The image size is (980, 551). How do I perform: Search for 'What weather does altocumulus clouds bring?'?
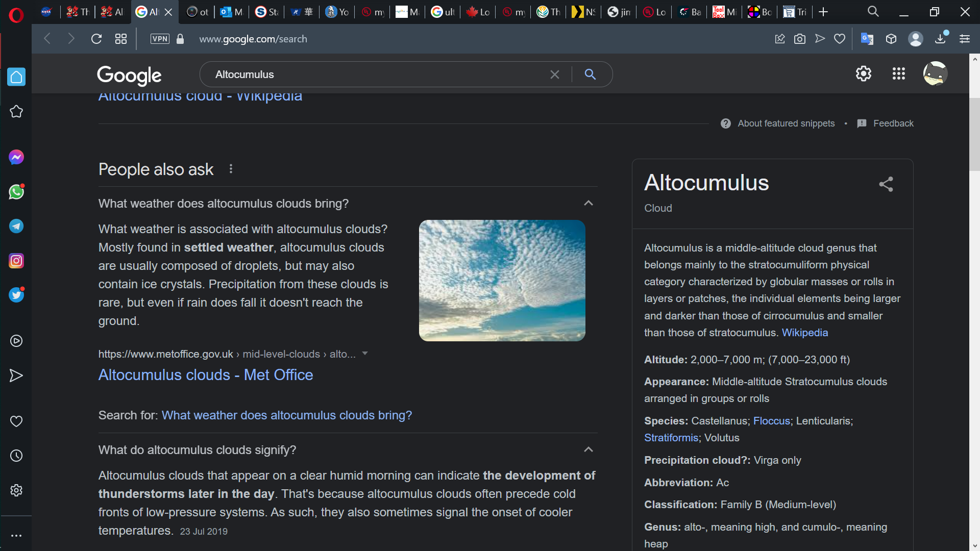287,415
